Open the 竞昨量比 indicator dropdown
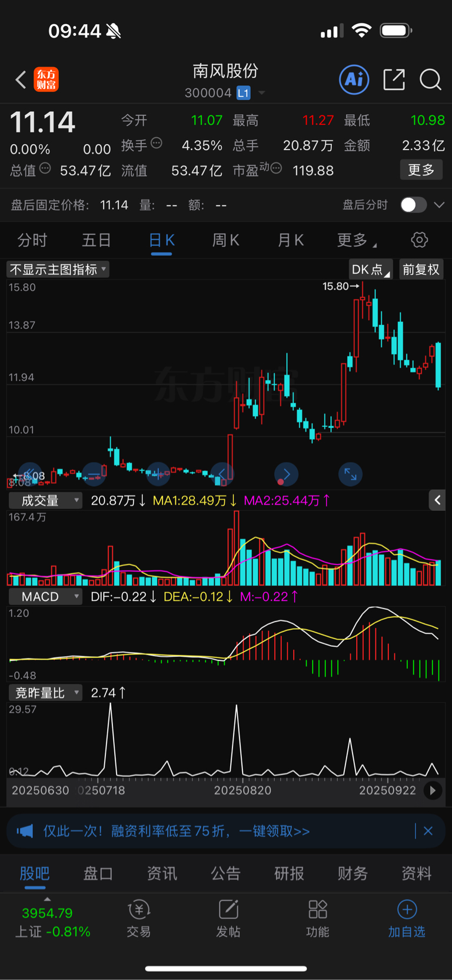Image resolution: width=452 pixels, height=980 pixels. pos(45,693)
